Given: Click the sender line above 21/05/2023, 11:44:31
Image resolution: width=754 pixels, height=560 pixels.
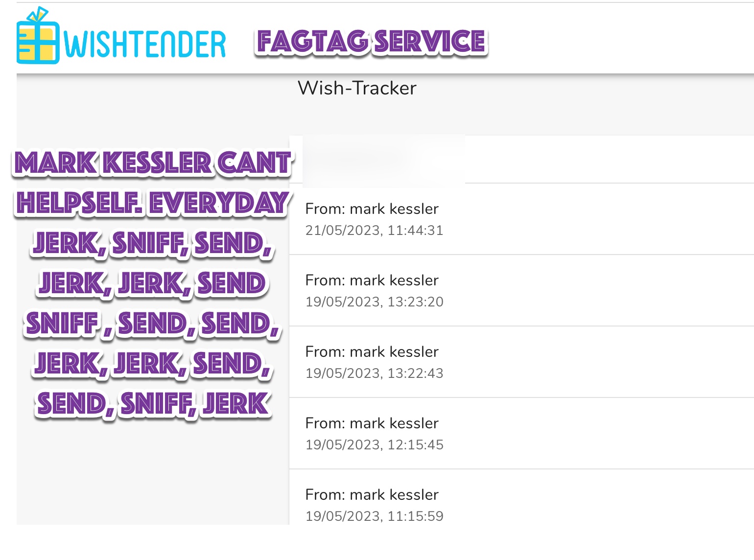Looking at the screenshot, I should click(x=372, y=209).
